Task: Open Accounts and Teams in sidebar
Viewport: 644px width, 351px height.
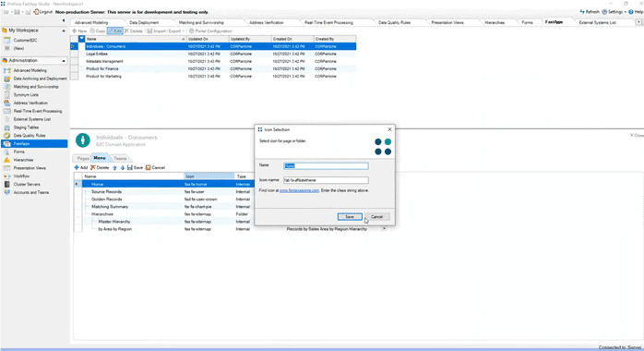Action: pos(30,192)
